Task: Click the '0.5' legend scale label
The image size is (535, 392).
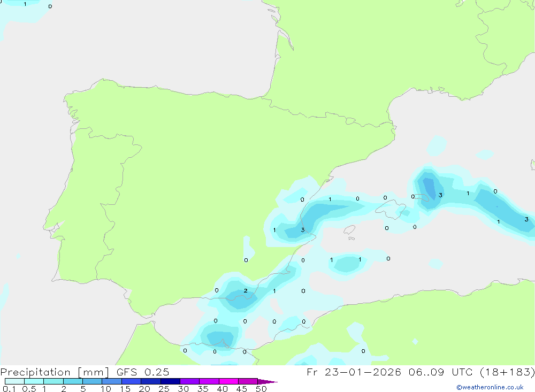Action: pyautogui.click(x=29, y=389)
